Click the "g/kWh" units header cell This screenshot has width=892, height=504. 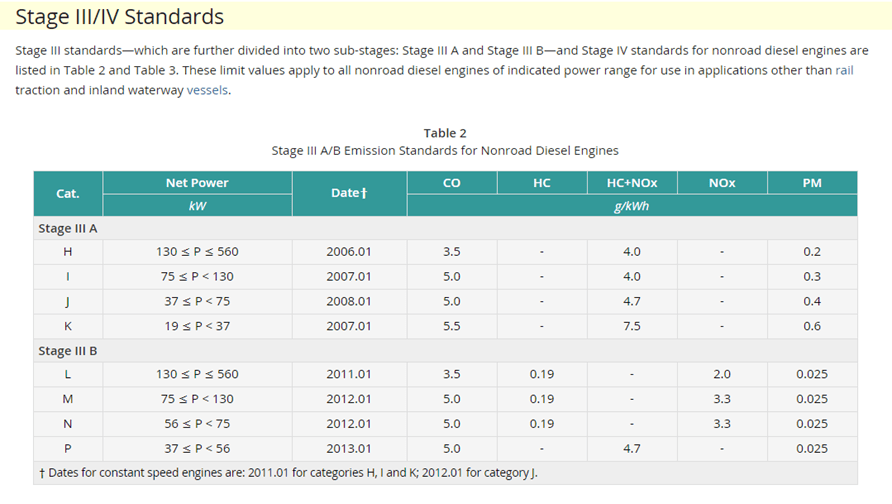click(x=631, y=205)
